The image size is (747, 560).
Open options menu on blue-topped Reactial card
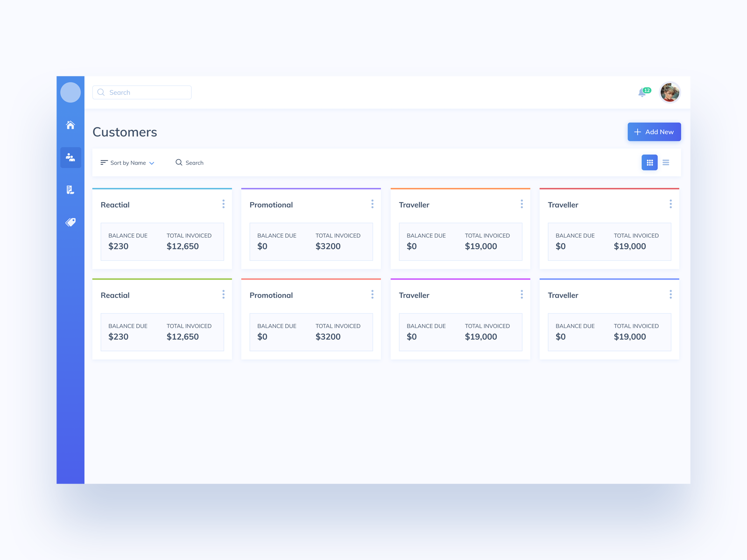click(x=224, y=204)
